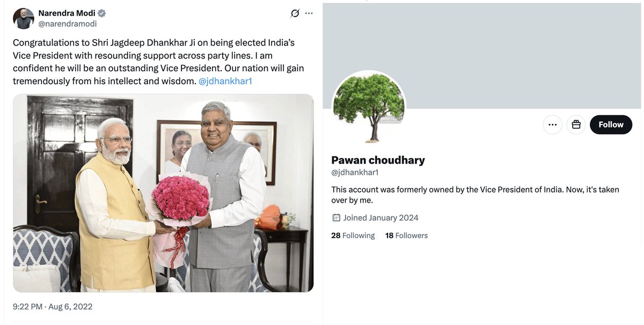644x325 pixels.
Task: Click the Grok slashed-circle icon on the tweet
Action: 295,13
